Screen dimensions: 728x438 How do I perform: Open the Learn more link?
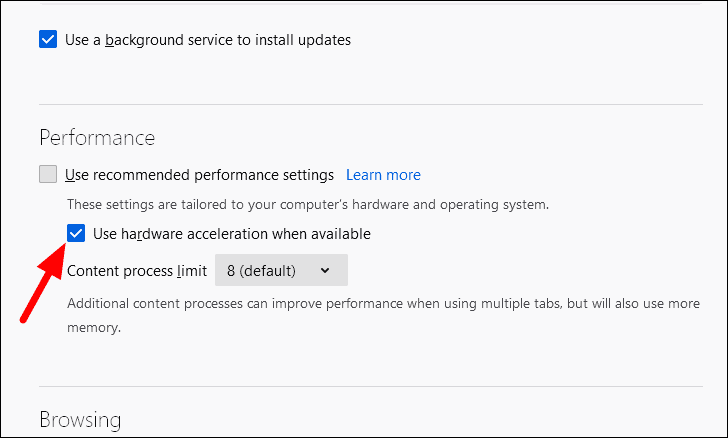click(x=383, y=175)
